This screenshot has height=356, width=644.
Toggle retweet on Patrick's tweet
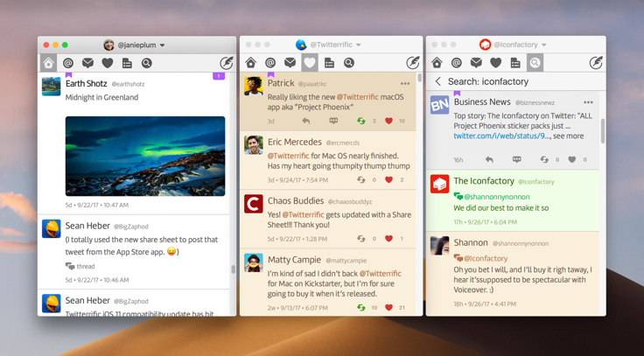(361, 121)
